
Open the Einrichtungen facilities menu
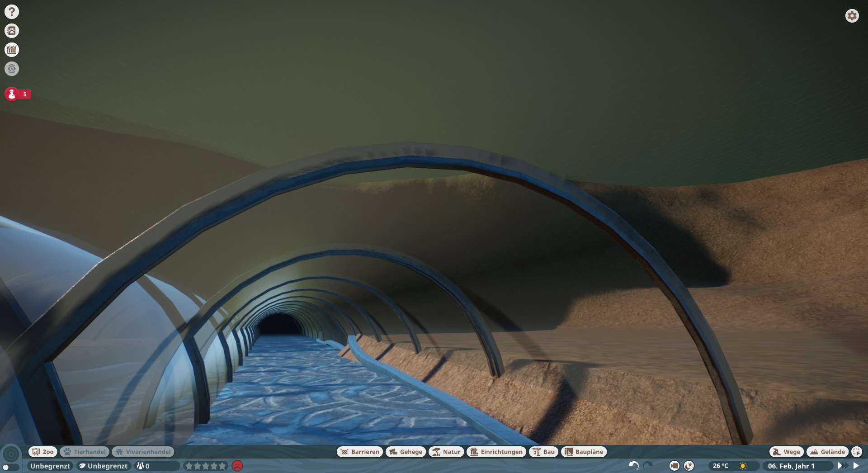pos(496,452)
